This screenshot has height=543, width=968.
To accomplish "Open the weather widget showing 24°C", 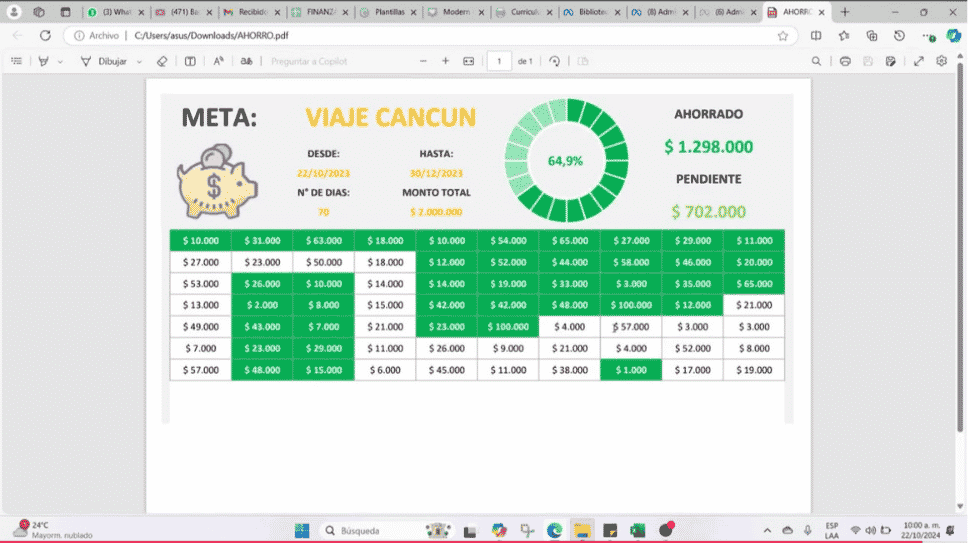I will pos(52,530).
